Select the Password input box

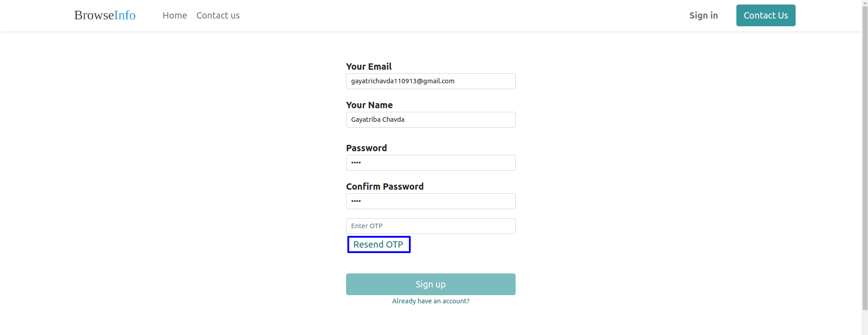431,163
